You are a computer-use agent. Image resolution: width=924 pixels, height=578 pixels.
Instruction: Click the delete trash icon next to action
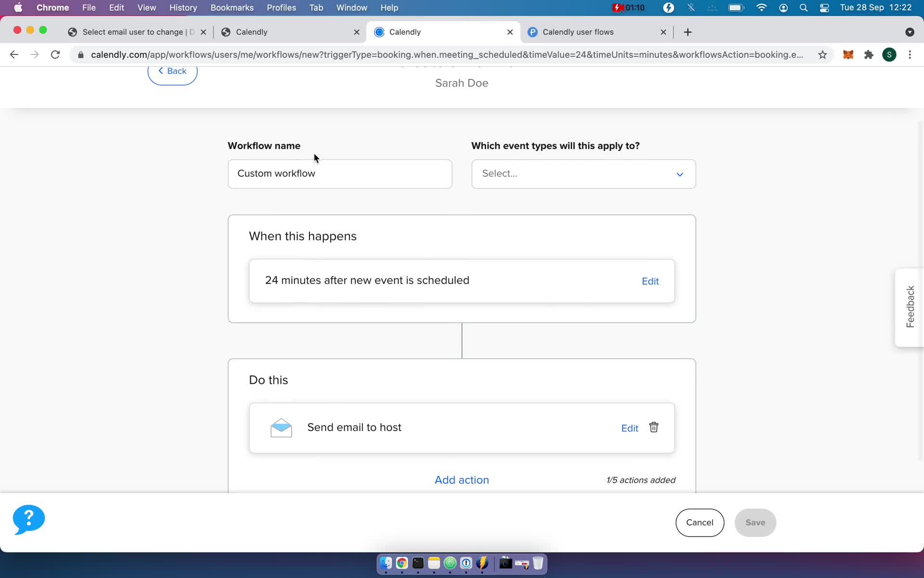coord(654,427)
